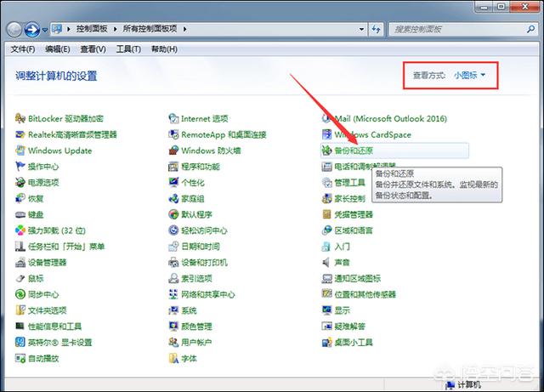The width and height of the screenshot is (544, 392).
Task: Open the 显示 monitor icon
Action: [326, 310]
